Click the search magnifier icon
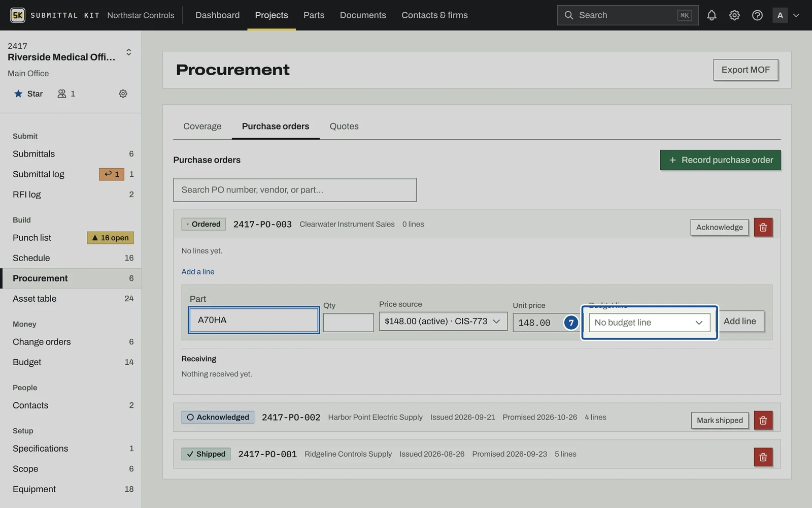 (569, 15)
